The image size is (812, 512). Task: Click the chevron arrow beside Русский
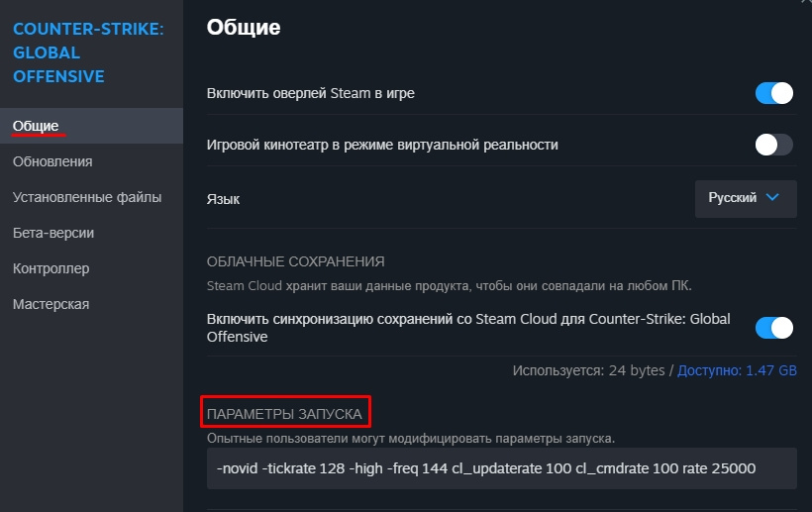pos(773,198)
